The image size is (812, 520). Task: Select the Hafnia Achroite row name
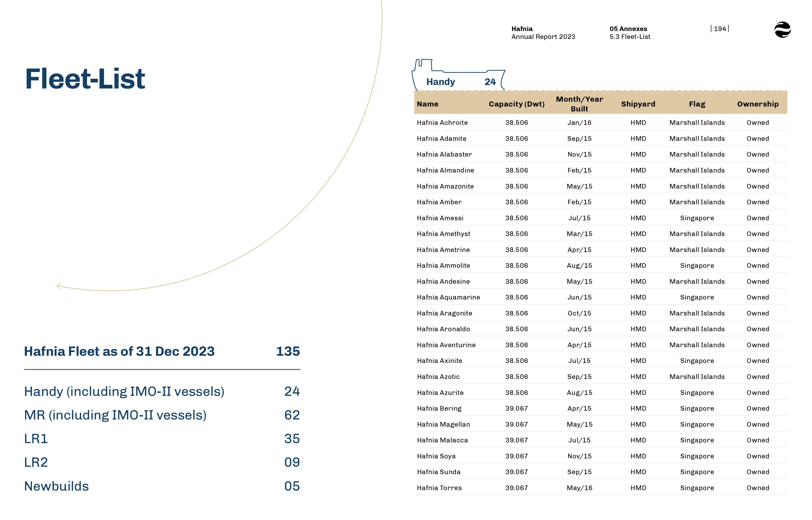(442, 123)
